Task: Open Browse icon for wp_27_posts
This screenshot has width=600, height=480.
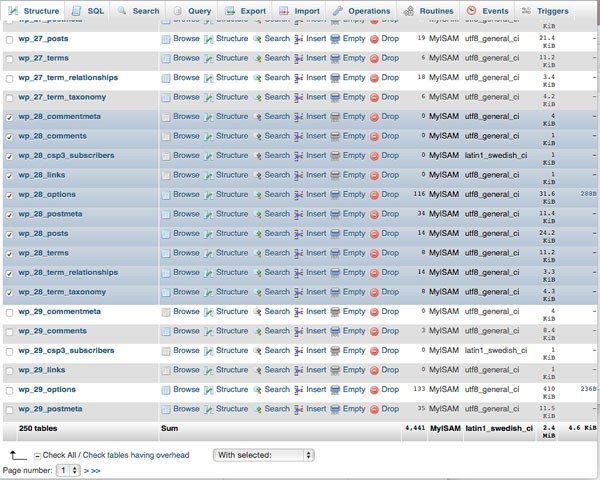Action: (166, 39)
